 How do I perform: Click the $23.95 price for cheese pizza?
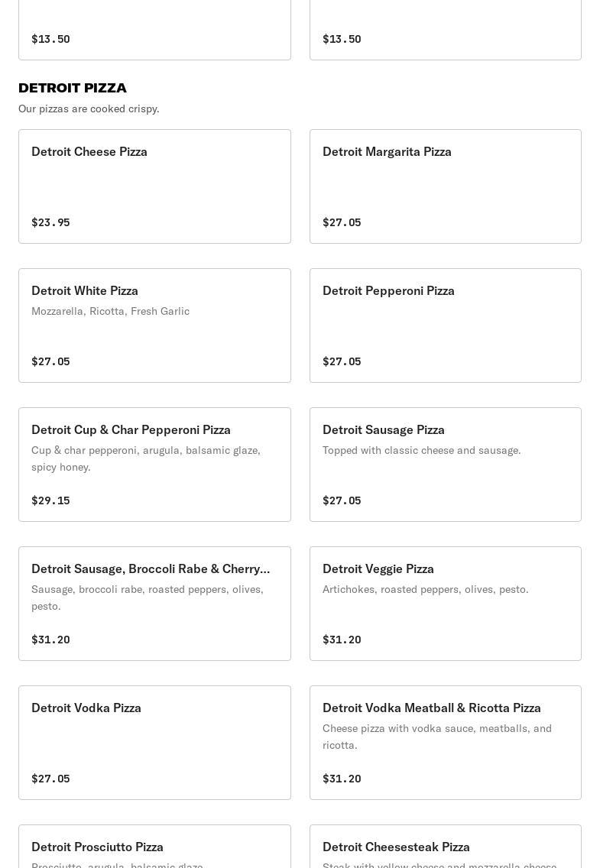point(50,222)
